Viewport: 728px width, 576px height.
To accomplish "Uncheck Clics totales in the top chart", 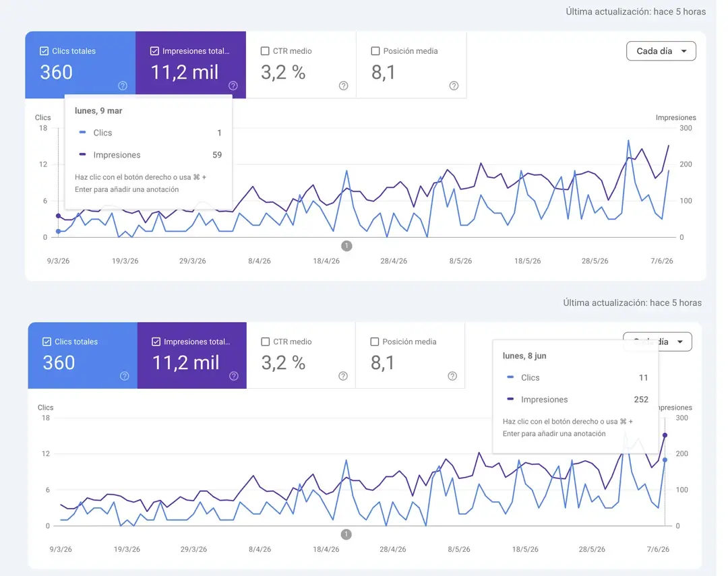I will (x=44, y=51).
